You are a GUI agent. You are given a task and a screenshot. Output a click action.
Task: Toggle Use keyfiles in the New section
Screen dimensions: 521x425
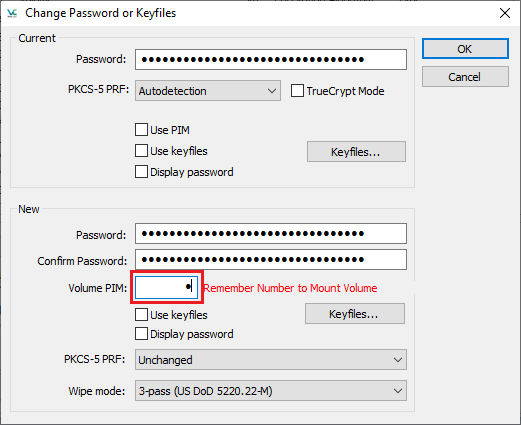141,315
